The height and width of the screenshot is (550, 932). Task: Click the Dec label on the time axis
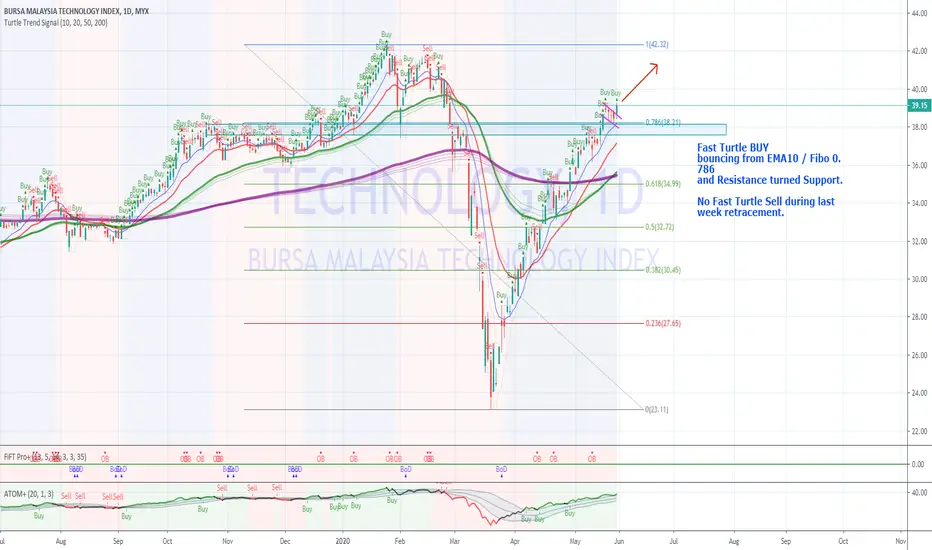[x=285, y=541]
